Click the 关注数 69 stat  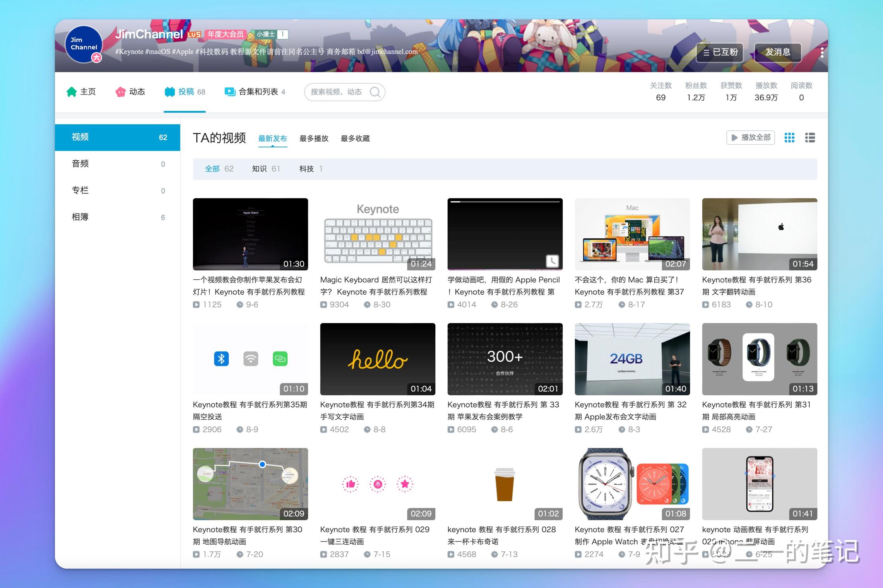pos(661,92)
